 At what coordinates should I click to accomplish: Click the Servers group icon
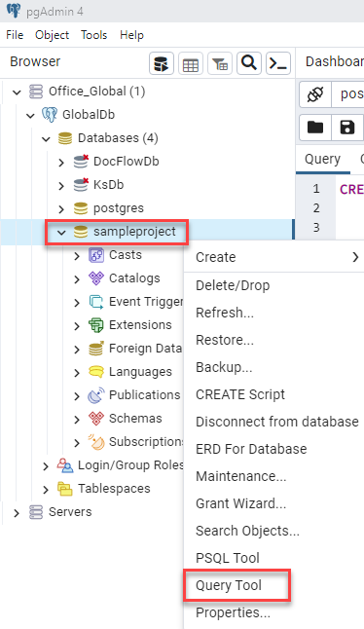[x=36, y=512]
